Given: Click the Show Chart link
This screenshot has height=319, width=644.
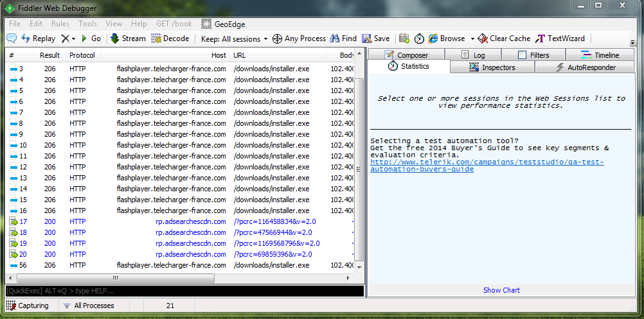Looking at the screenshot, I should (x=501, y=290).
